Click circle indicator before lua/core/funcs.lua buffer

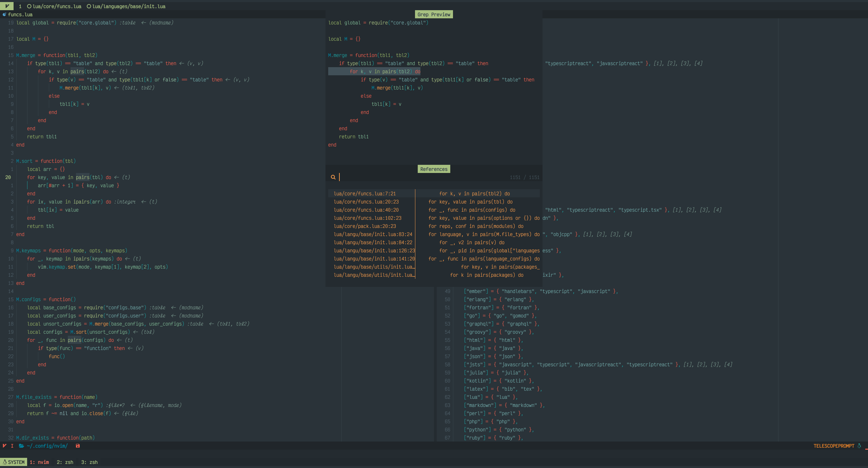pyautogui.click(x=29, y=6)
